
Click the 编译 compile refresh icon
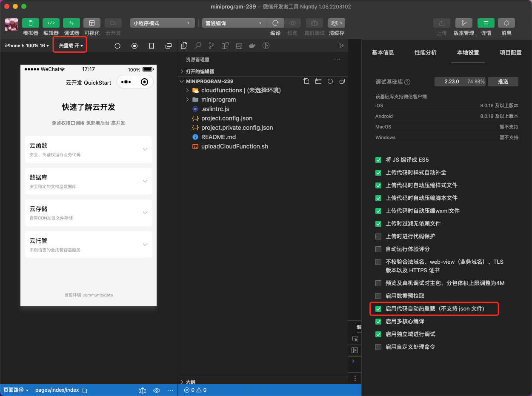click(275, 23)
